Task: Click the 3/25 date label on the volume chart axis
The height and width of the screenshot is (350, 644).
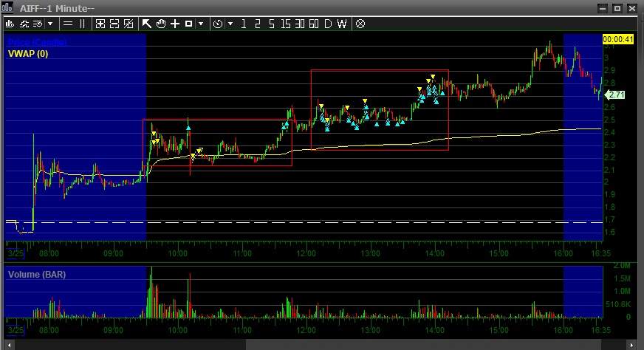Action: (x=16, y=330)
